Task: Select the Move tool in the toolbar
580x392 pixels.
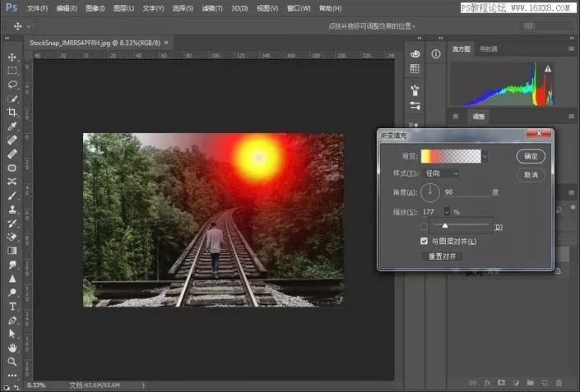Action: pyautogui.click(x=12, y=58)
